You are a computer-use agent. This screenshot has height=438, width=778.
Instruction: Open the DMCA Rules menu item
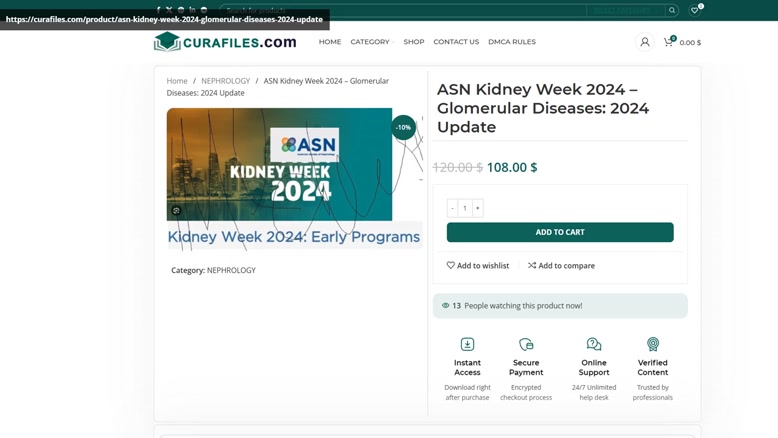point(512,42)
